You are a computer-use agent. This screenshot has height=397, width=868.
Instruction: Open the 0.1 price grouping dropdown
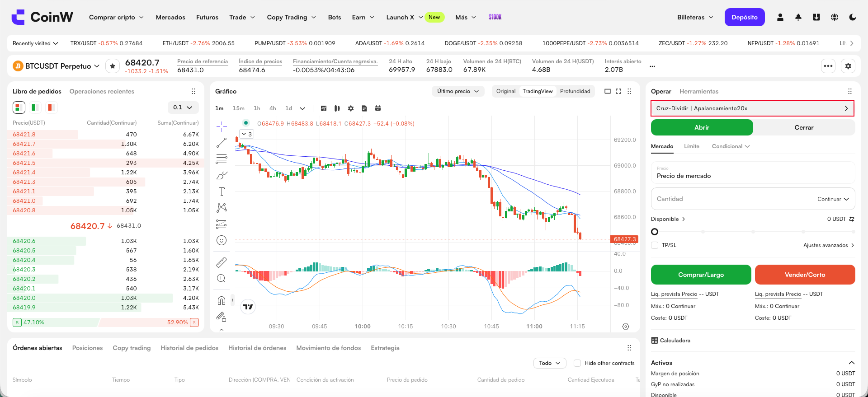click(x=183, y=107)
